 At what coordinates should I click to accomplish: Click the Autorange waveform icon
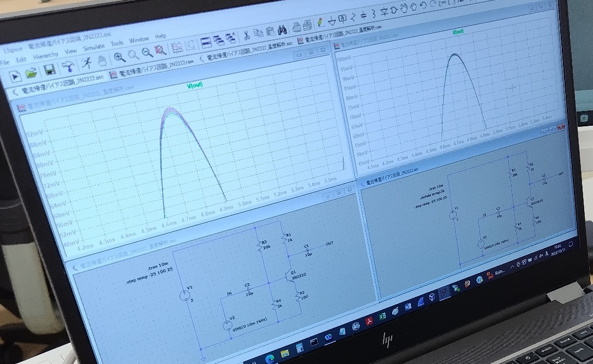coord(177,47)
